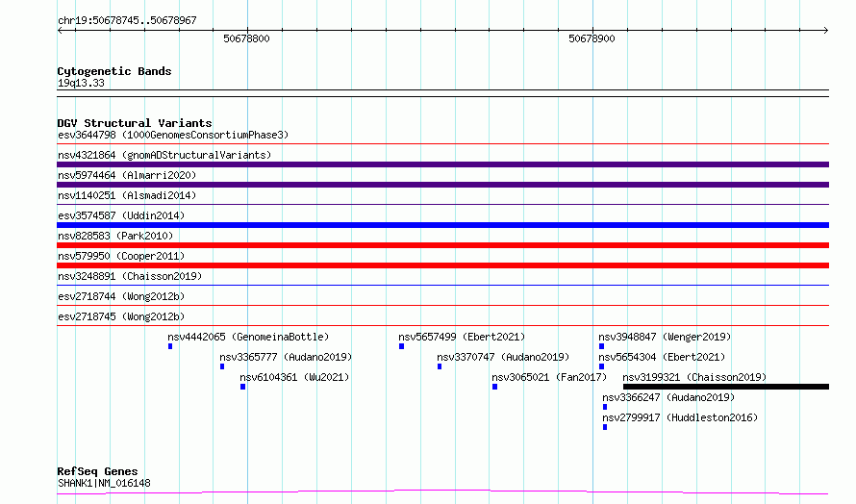
Task: Click the chr19:50678745..50678967 region label
Action: click(127, 21)
